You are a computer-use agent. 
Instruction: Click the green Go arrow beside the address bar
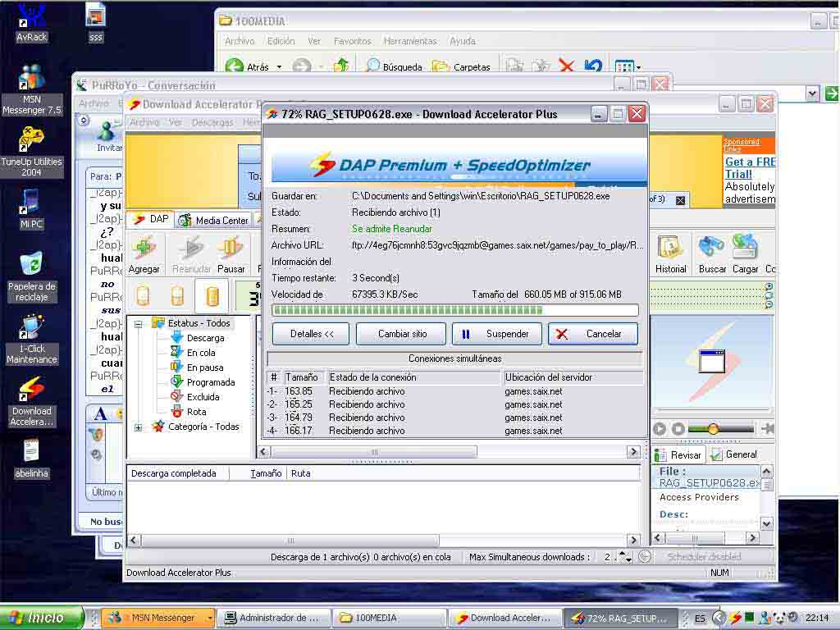point(832,94)
